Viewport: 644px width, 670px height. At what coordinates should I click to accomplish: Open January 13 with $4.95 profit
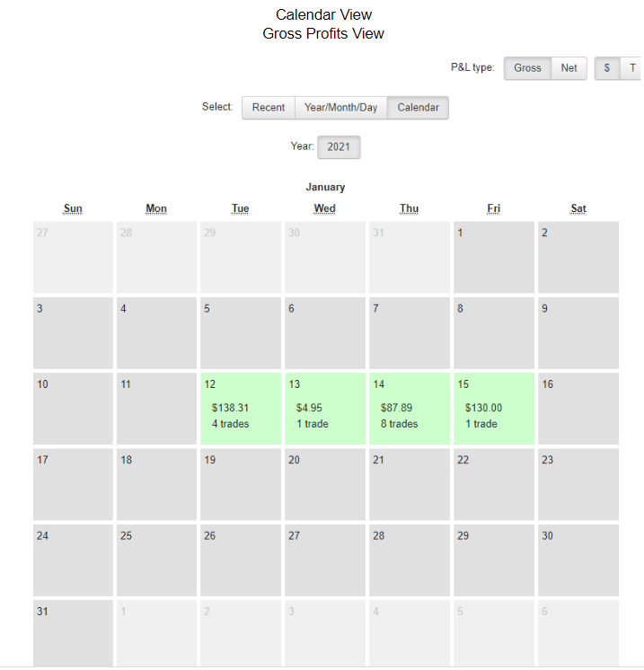point(325,408)
